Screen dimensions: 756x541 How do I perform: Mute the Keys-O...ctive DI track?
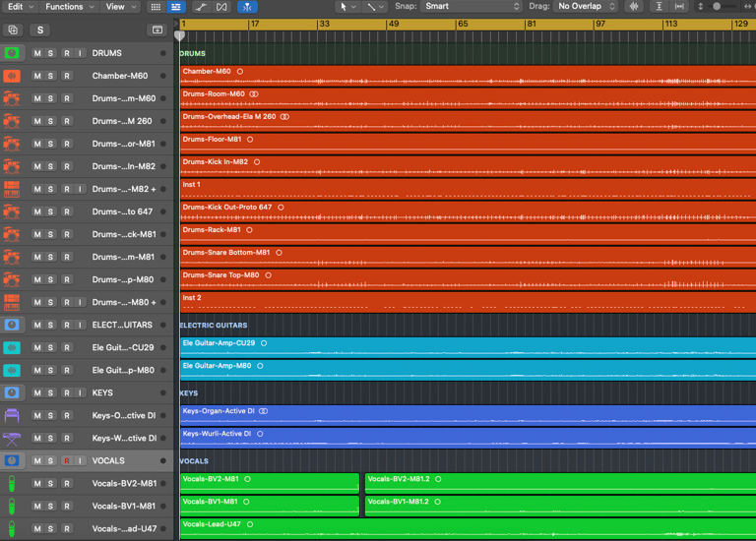click(x=37, y=415)
